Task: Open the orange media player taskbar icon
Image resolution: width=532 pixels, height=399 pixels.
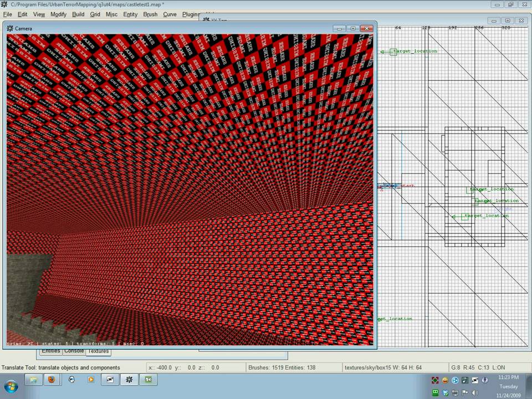Action: point(90,380)
